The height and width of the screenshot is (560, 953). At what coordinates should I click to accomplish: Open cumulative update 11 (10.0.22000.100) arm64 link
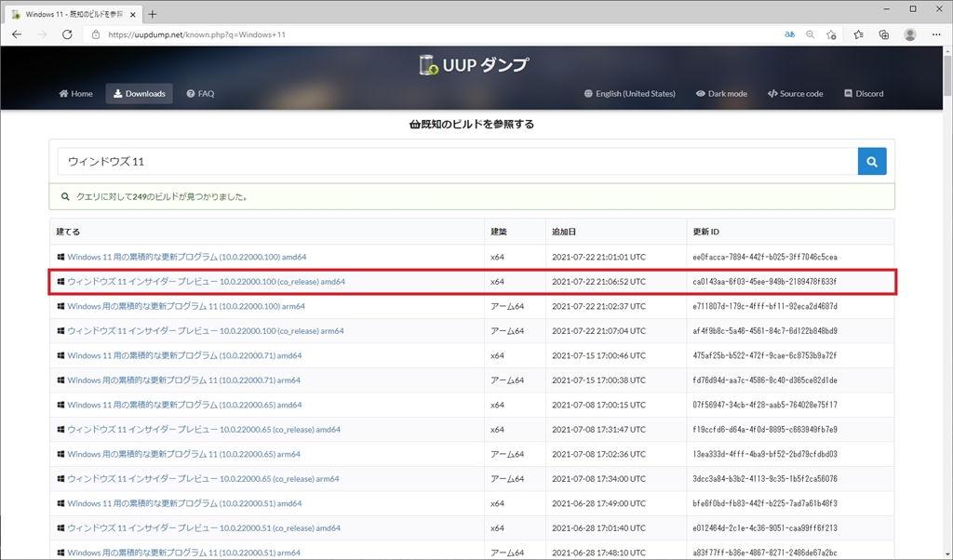(186, 306)
